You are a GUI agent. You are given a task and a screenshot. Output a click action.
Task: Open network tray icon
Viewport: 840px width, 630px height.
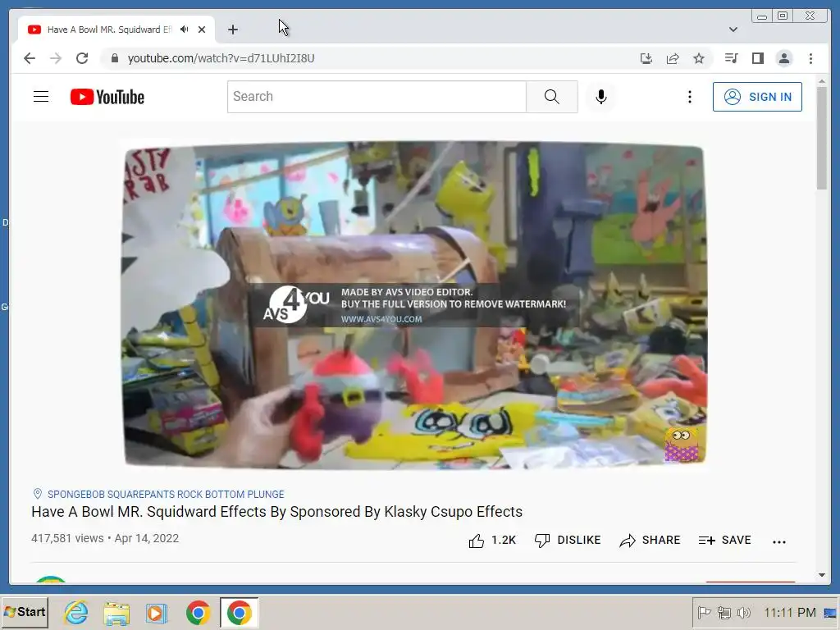(724, 612)
